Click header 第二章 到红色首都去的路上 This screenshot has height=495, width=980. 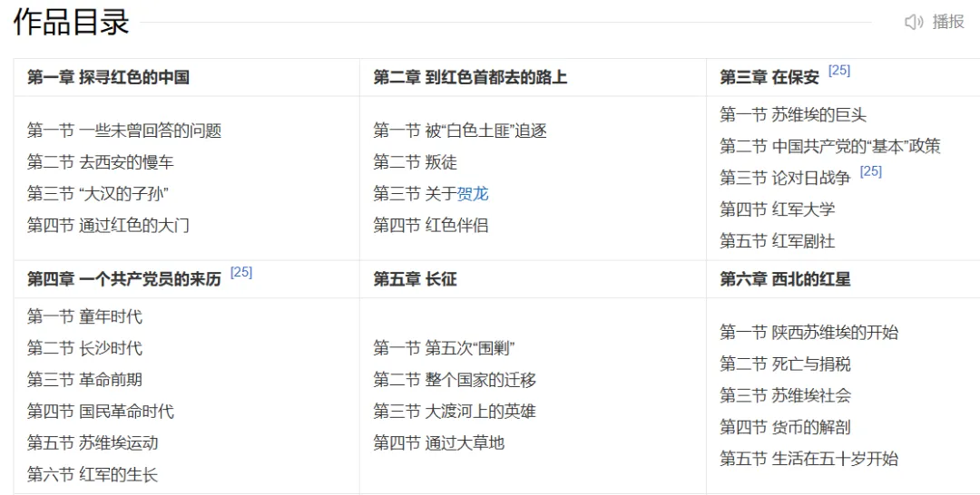(x=470, y=77)
